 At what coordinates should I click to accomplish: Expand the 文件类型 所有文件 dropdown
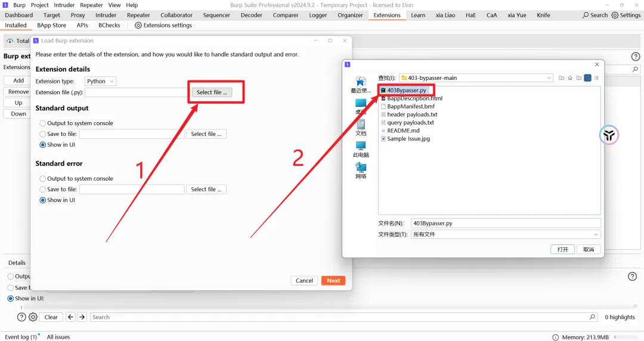[596, 235]
